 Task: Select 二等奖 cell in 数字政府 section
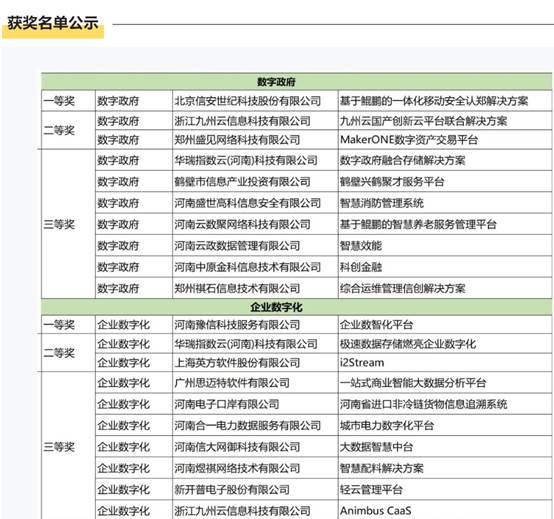[69, 130]
